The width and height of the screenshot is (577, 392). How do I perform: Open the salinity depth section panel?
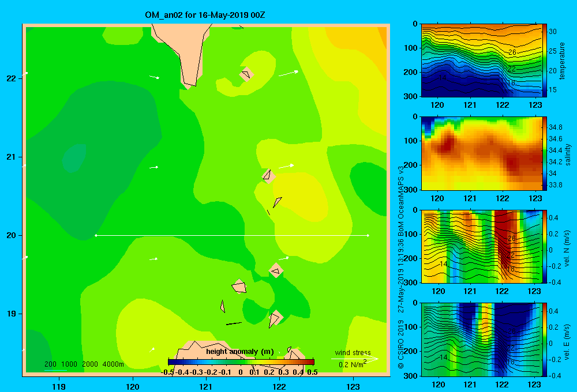(481, 153)
